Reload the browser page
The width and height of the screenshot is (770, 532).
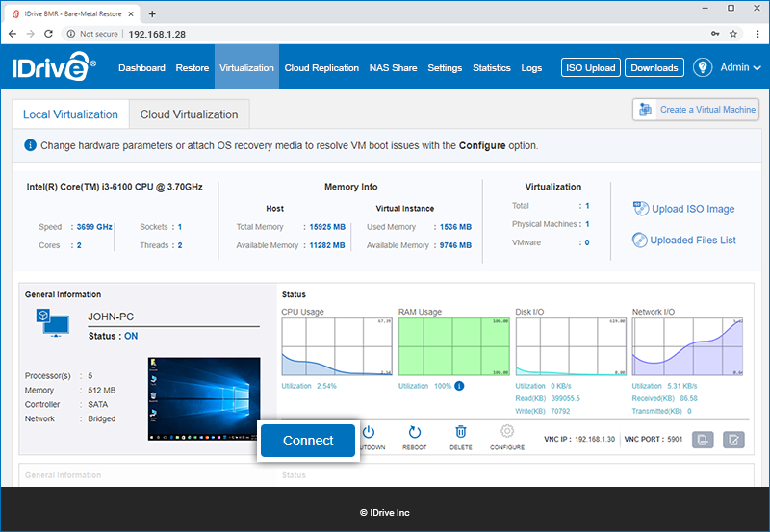click(48, 34)
